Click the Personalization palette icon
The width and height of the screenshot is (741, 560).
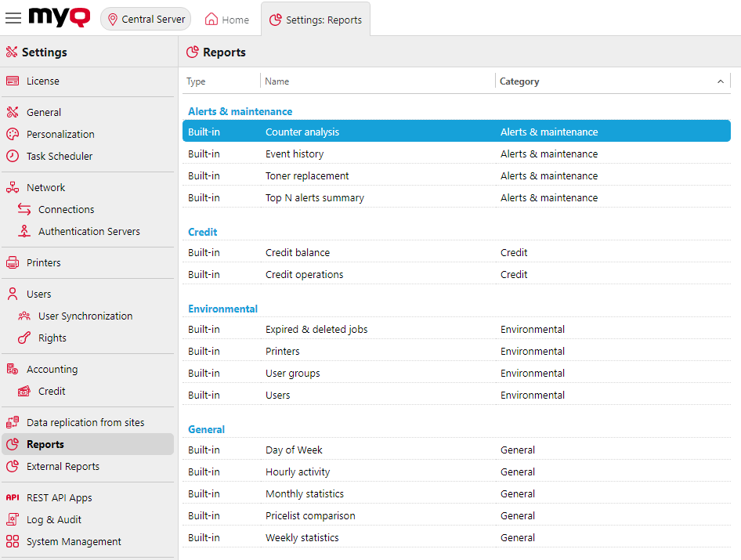[13, 135]
